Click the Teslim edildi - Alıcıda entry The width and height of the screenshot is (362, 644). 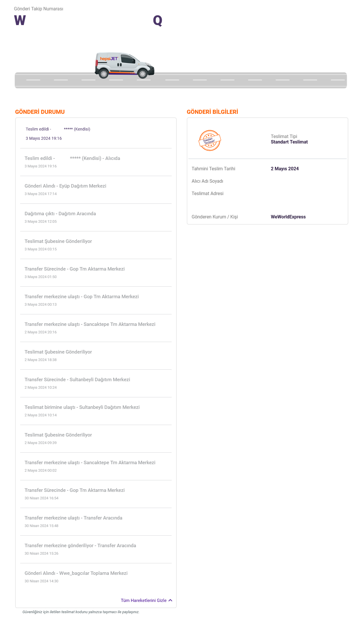point(72,158)
